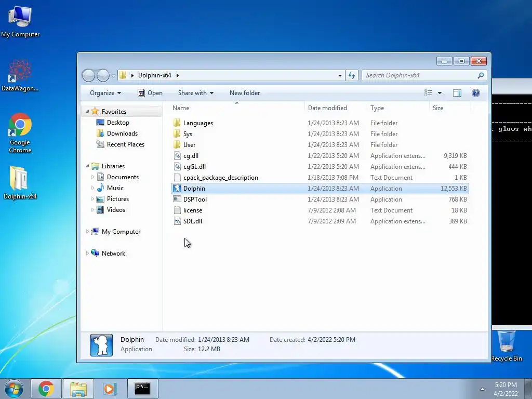The width and height of the screenshot is (532, 399).
Task: Expand the Videos library node
Action: (x=92, y=210)
